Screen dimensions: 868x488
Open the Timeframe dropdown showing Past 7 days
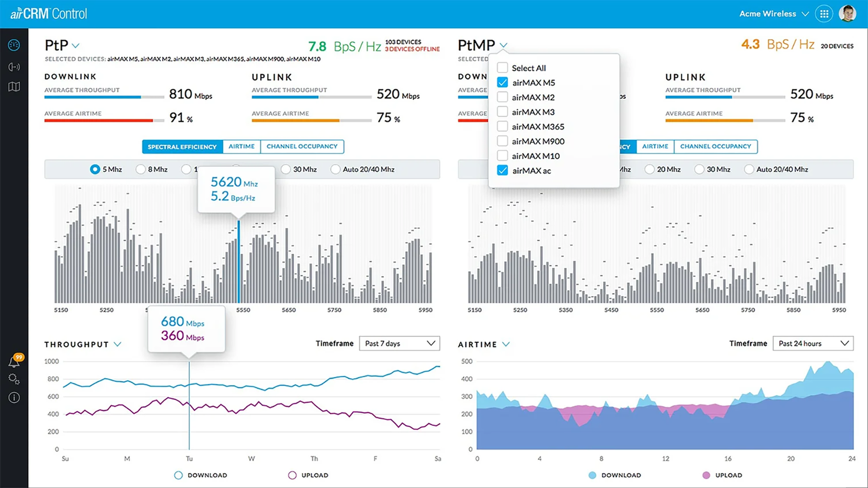(x=399, y=343)
